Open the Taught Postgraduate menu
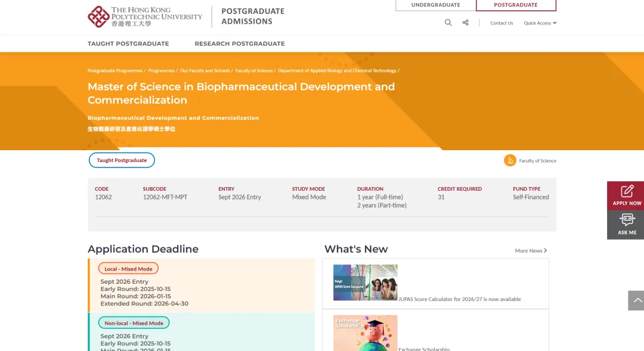The height and width of the screenshot is (351, 644). click(128, 44)
